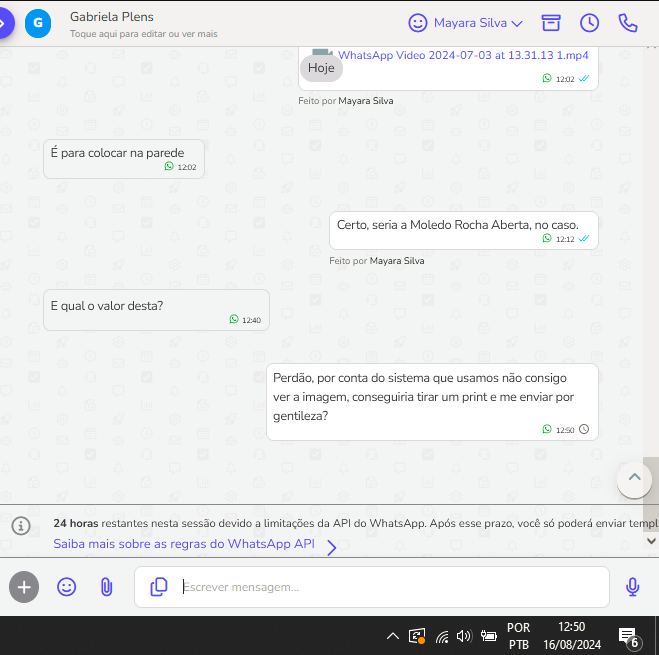The image size is (659, 655).
Task: Click the info icon next to 24 horas notice
Action: pos(20,525)
